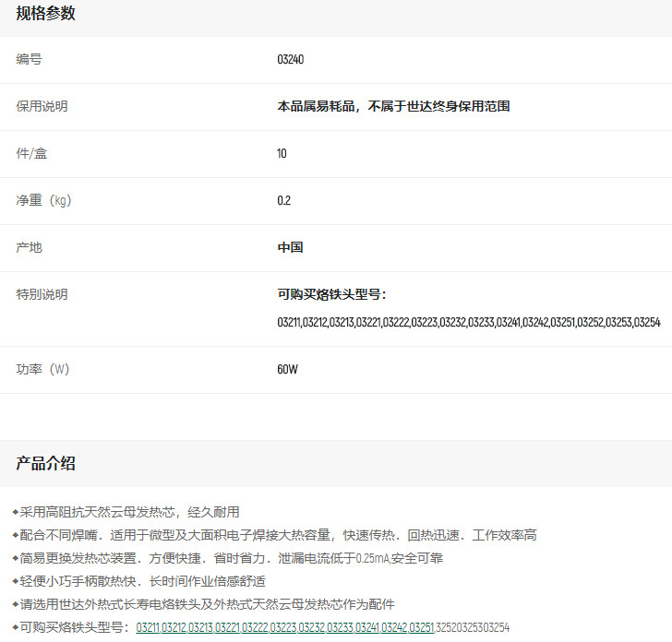Viewport: 672px width, 642px height.
Task: Click the 特别说明 row label
Action: [x=42, y=295]
